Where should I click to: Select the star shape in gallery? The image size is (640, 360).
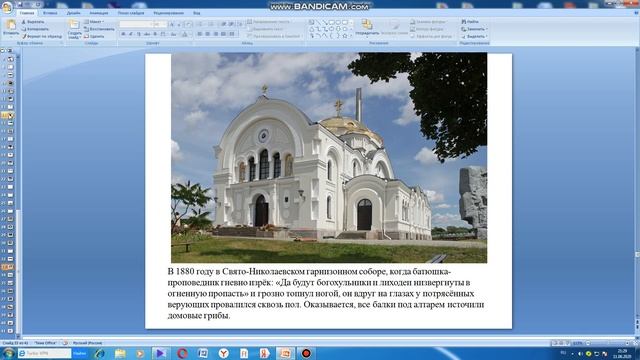pyautogui.click(x=345, y=36)
